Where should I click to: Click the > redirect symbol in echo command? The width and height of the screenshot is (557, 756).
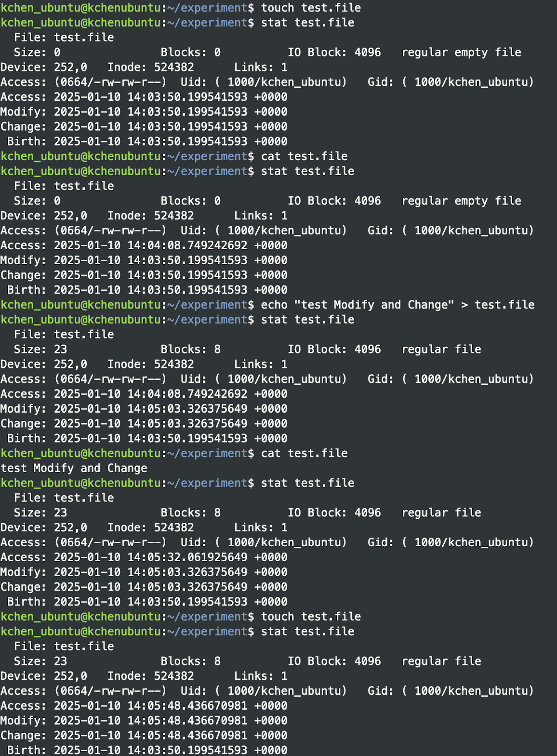[464, 305]
